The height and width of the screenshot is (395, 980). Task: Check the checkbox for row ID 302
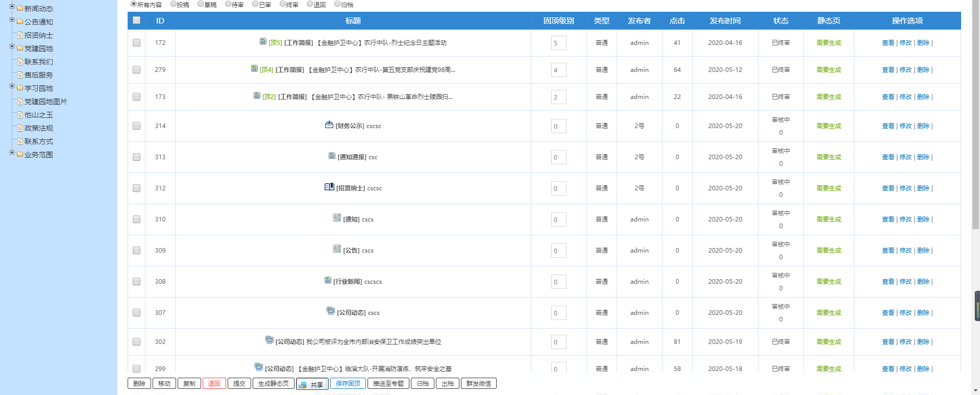[x=136, y=342]
